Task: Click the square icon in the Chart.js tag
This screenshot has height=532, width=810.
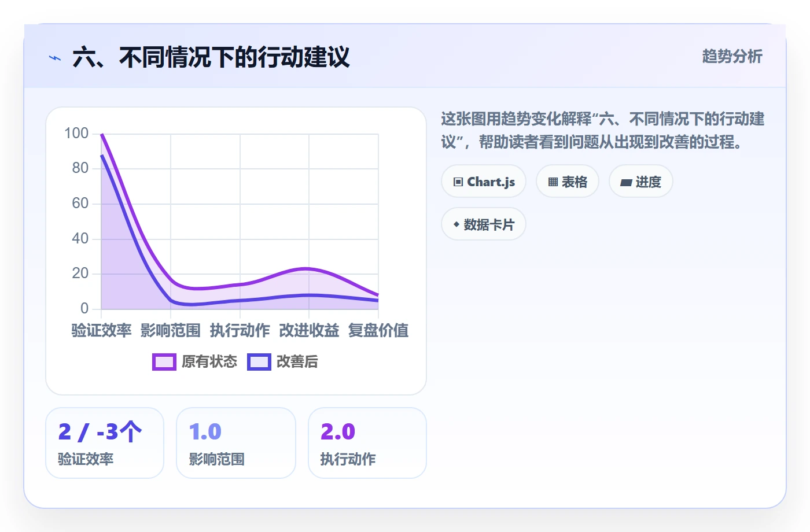Action: point(458,182)
